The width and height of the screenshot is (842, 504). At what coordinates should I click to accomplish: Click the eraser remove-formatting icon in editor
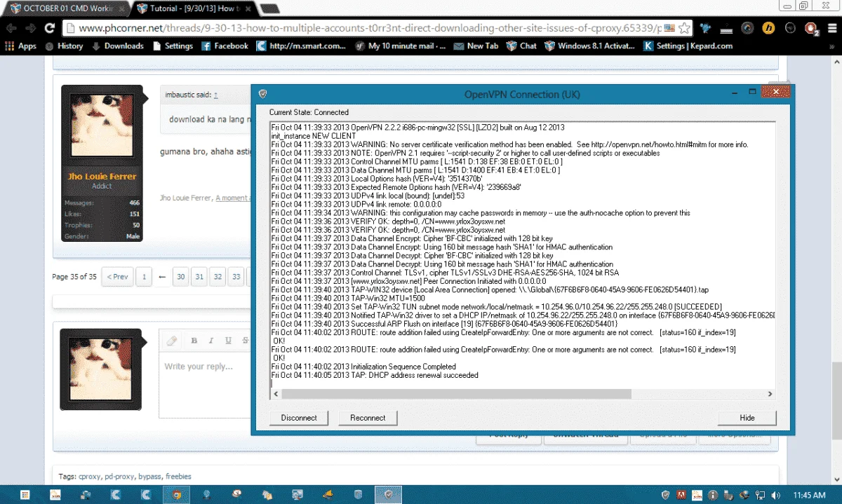click(171, 341)
